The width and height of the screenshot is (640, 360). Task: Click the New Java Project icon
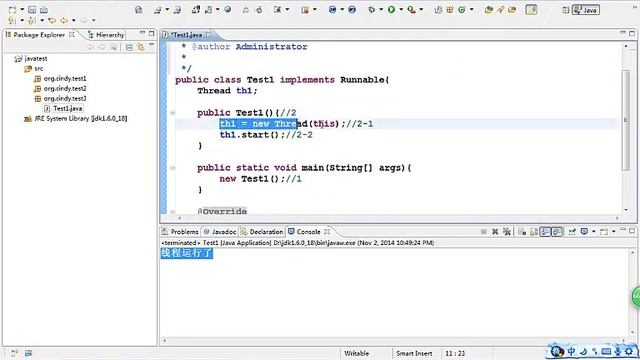click(438, 9)
